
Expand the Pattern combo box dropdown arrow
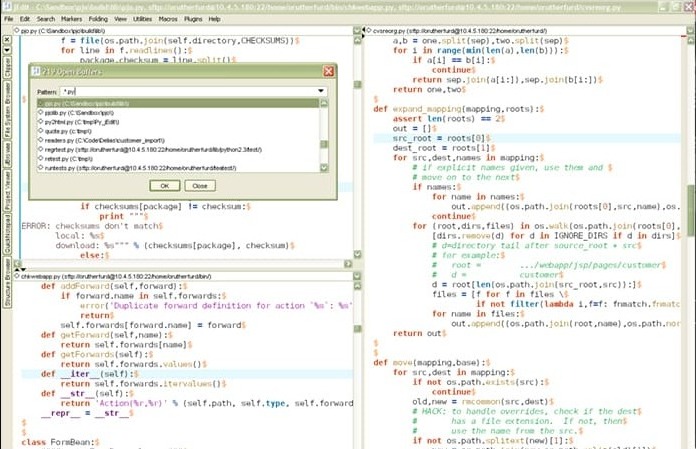click(320, 91)
